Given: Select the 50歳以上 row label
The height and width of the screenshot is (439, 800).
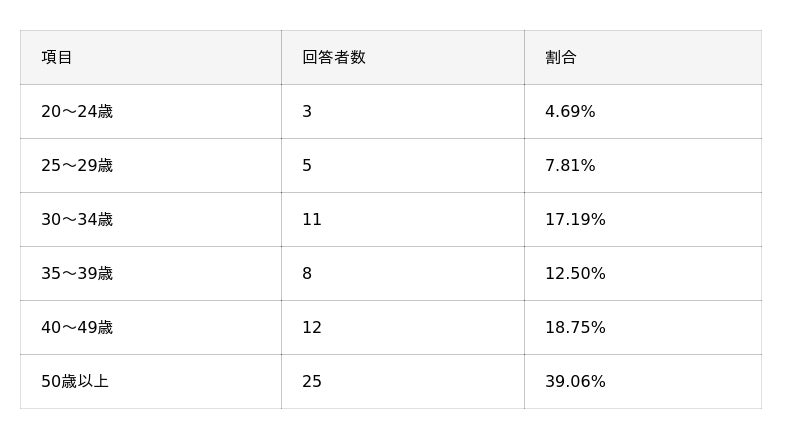Looking at the screenshot, I should (75, 382).
